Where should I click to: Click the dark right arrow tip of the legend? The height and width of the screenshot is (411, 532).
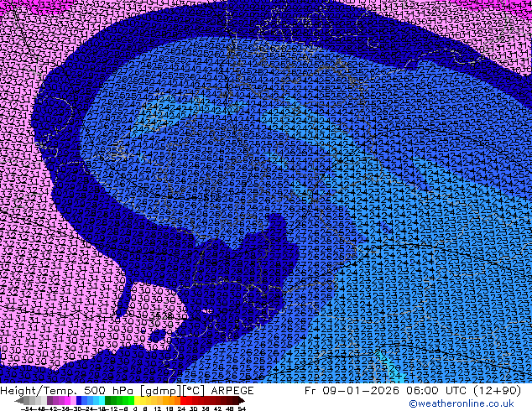coord(241,401)
